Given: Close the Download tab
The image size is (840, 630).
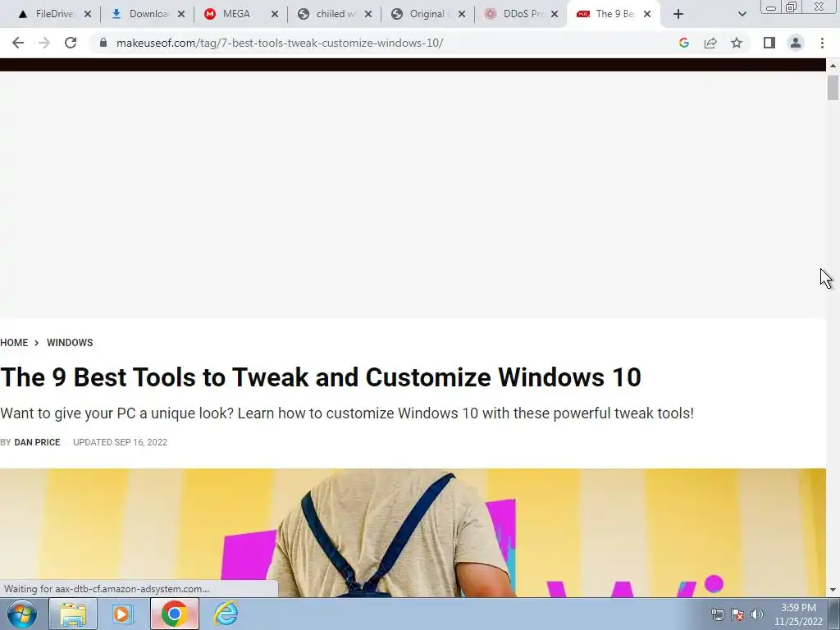Looking at the screenshot, I should point(181,14).
